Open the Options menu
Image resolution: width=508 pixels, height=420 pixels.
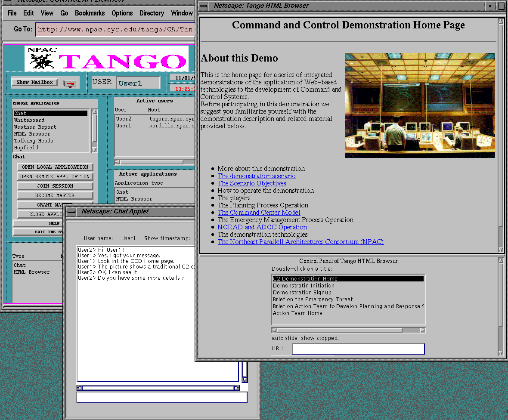click(x=122, y=13)
